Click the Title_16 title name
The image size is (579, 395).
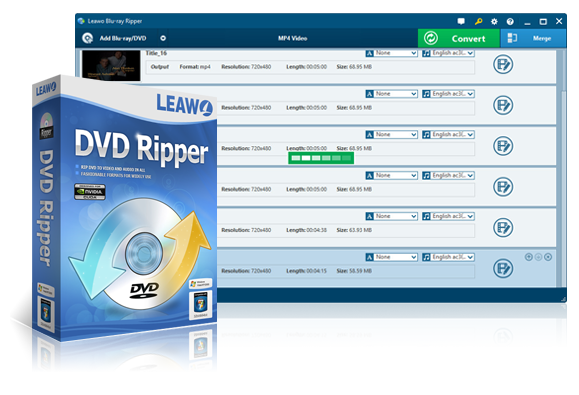pyautogui.click(x=156, y=53)
